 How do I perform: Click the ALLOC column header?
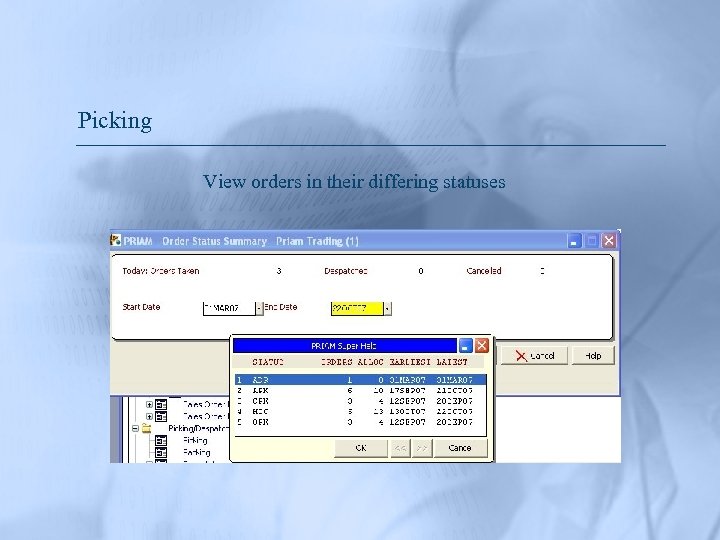370,362
